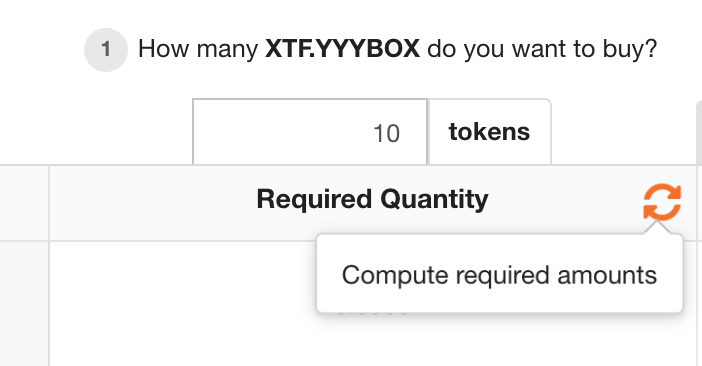This screenshot has width=702, height=366.
Task: Click the number 10 inside quantity field
Action: (x=386, y=133)
